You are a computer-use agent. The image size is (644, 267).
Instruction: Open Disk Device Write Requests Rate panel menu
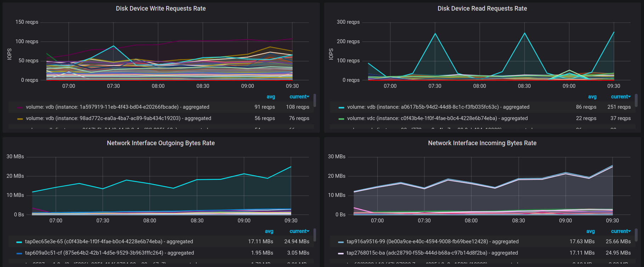pyautogui.click(x=161, y=8)
